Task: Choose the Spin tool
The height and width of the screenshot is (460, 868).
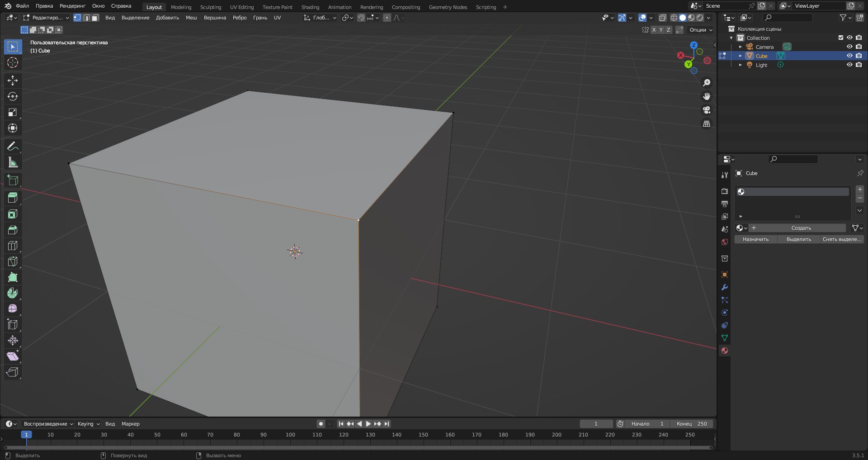Action: [x=13, y=293]
